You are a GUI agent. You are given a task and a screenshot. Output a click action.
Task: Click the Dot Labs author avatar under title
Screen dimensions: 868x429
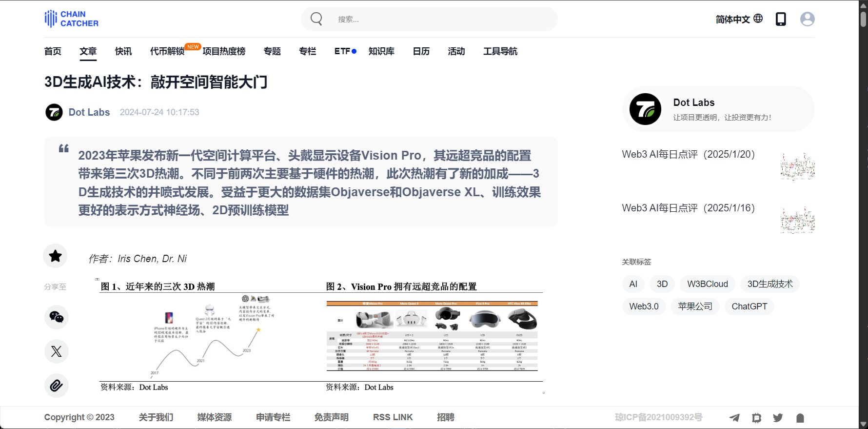(54, 112)
